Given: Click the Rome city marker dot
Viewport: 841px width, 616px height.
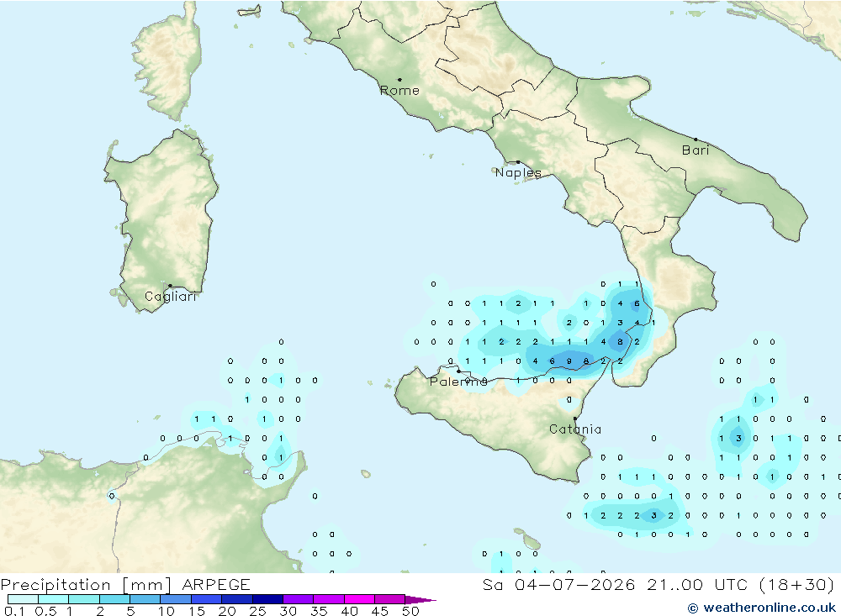Looking at the screenshot, I should [399, 80].
